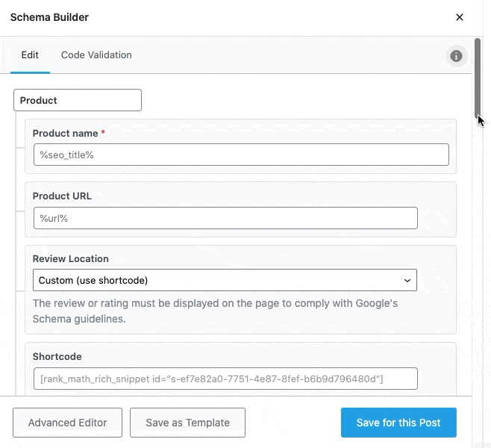491x448 pixels.
Task: Click the Shortcode input box
Action: tap(225, 379)
